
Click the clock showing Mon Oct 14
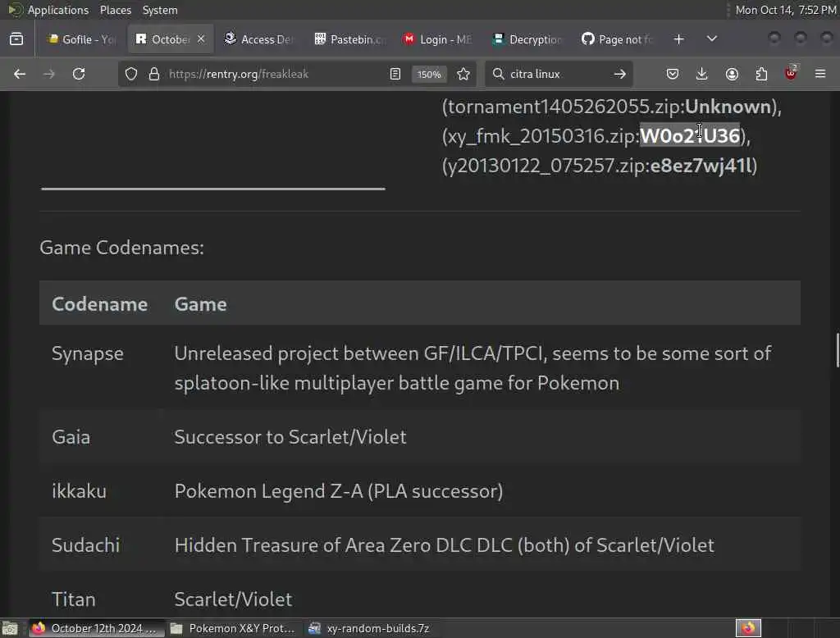click(x=785, y=10)
